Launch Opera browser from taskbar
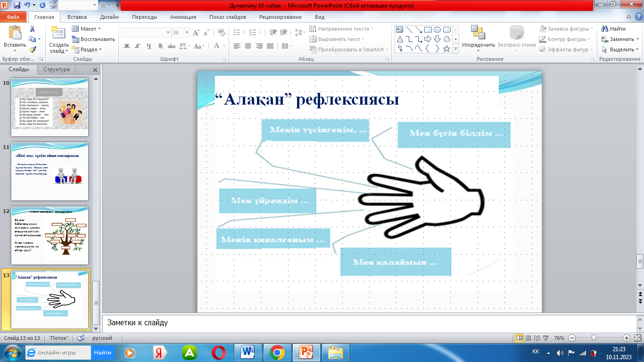The width and height of the screenshot is (644, 362). click(218, 352)
